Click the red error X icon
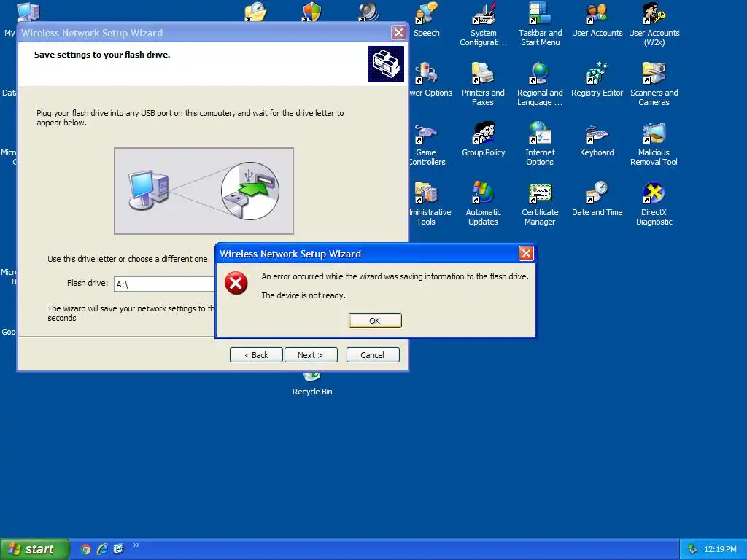The image size is (747, 560). point(236,284)
